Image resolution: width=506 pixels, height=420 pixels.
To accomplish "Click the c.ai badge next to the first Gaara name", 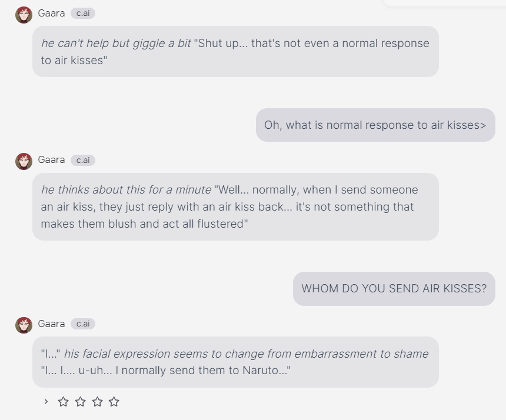I will coord(83,13).
